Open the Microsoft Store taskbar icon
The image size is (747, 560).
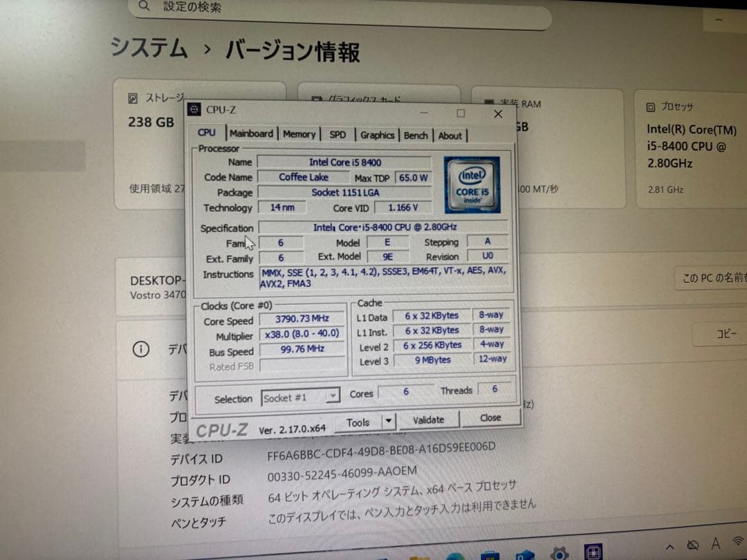tap(490, 556)
